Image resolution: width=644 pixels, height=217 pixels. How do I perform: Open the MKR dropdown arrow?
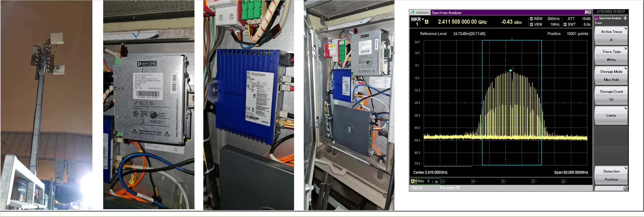423,19
